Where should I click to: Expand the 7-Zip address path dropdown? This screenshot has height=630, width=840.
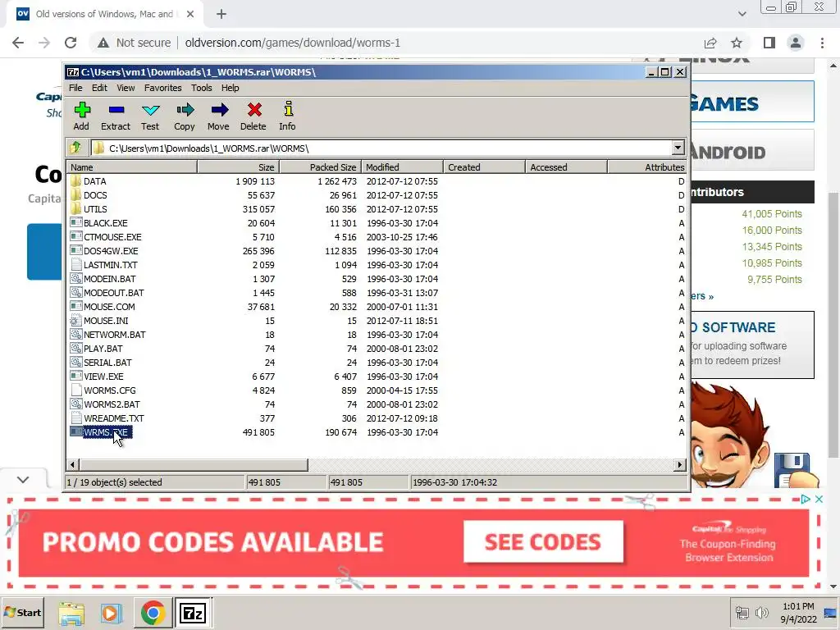tap(678, 148)
